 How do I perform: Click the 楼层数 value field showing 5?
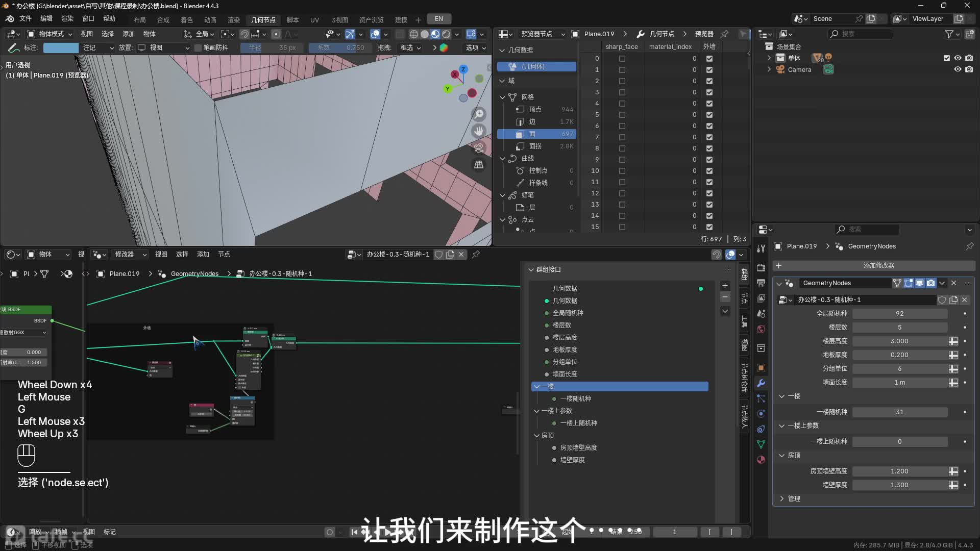tap(899, 328)
